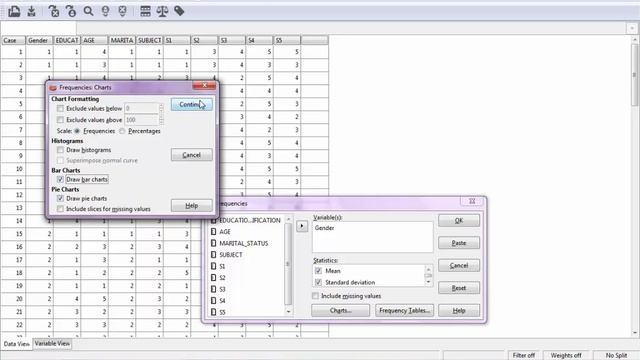Viewport: 640px width, 360px height.
Task: Switch to the Variable View tab
Action: pos(52,344)
